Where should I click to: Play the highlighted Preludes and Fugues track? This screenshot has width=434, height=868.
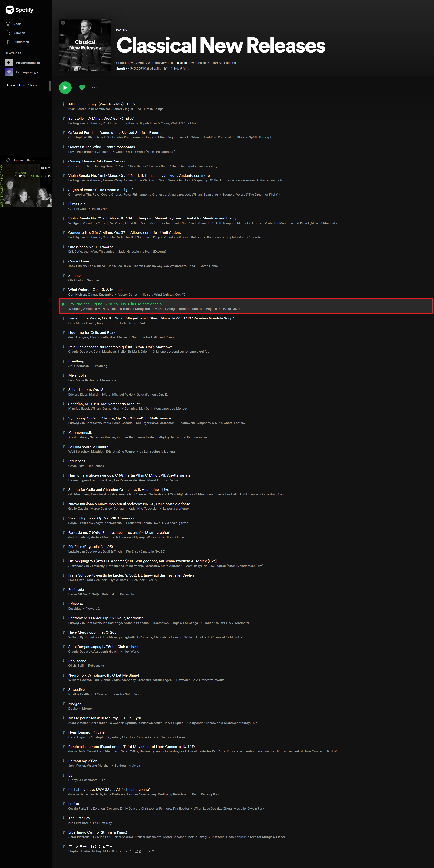point(64,304)
